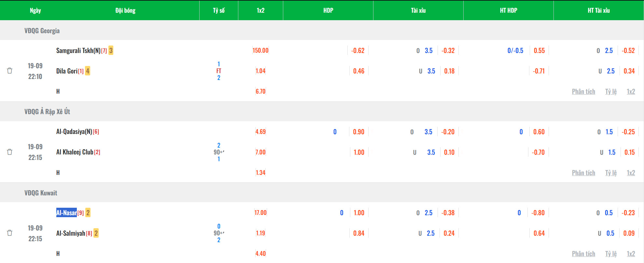Click yellow card badge beside Samgurali Tskh
This screenshot has width=644, height=263.
[111, 50]
